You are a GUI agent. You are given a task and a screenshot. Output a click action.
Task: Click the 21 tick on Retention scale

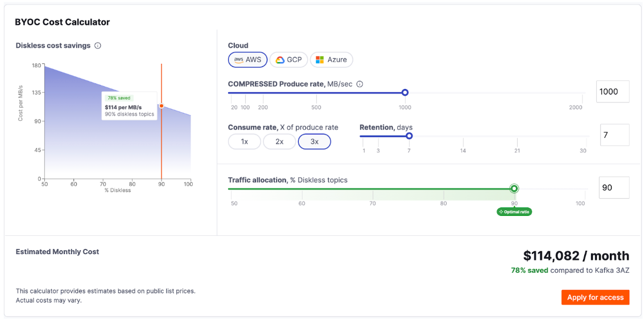pos(517,151)
